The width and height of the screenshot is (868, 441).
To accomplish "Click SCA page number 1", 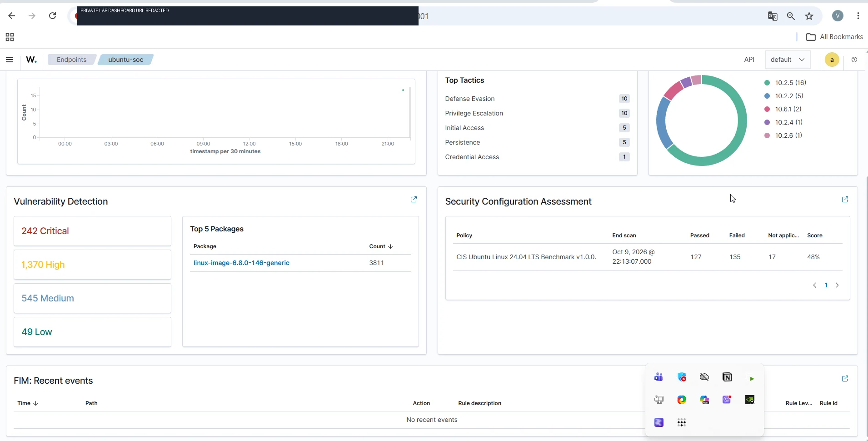I will [826, 285].
